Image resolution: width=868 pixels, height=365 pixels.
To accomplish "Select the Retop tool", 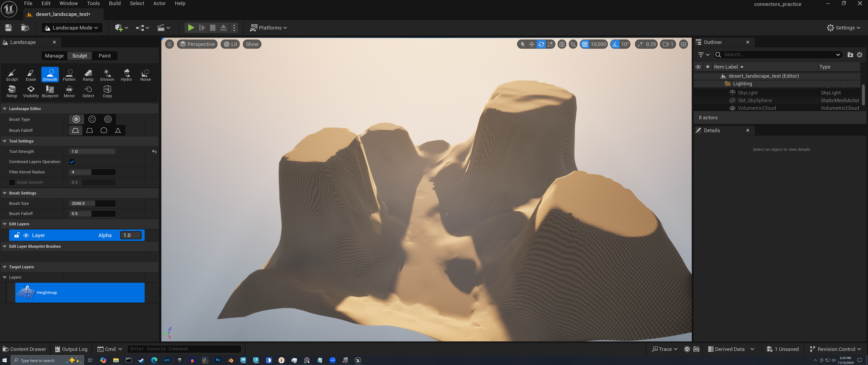I will 12,92.
